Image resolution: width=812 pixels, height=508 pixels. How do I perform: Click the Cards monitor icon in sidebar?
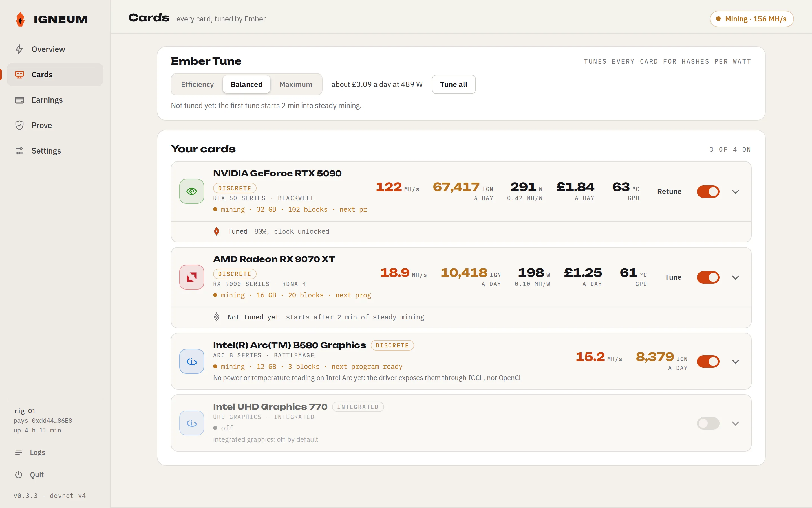[19, 75]
